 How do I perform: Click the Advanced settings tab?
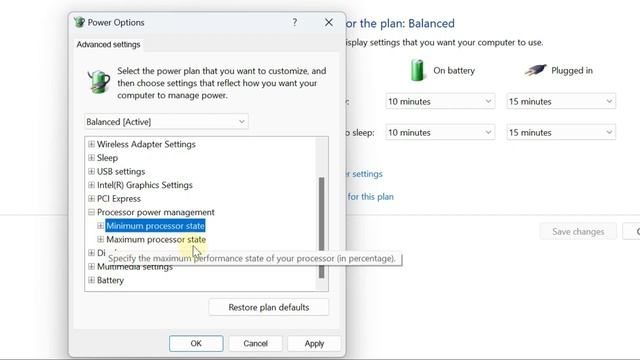(108, 44)
